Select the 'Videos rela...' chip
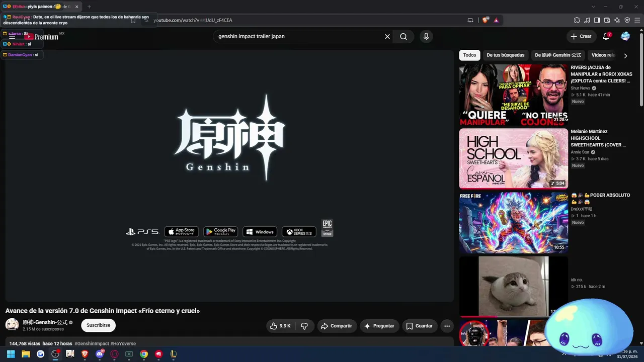 [x=603, y=55]
